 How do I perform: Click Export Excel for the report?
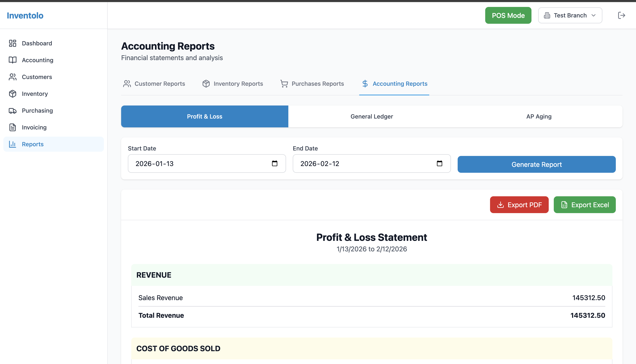click(584, 204)
